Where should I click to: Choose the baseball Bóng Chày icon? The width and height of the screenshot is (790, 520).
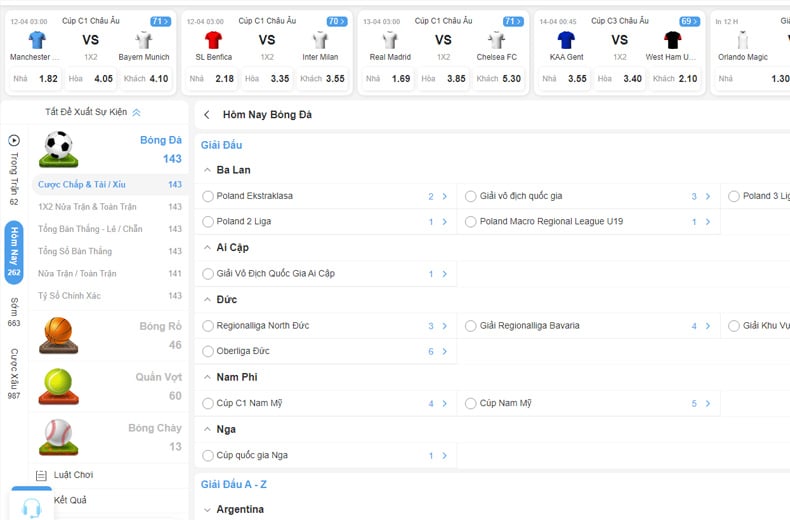58,435
